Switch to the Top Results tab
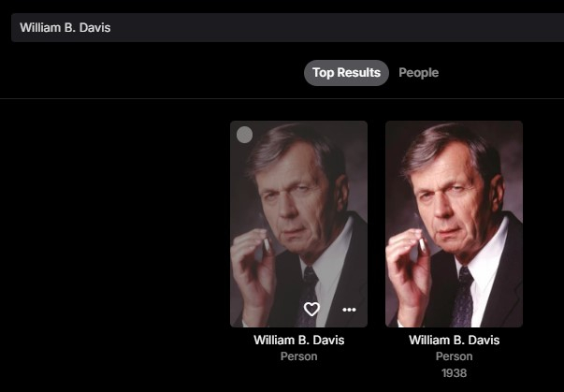564x392 pixels. point(346,73)
